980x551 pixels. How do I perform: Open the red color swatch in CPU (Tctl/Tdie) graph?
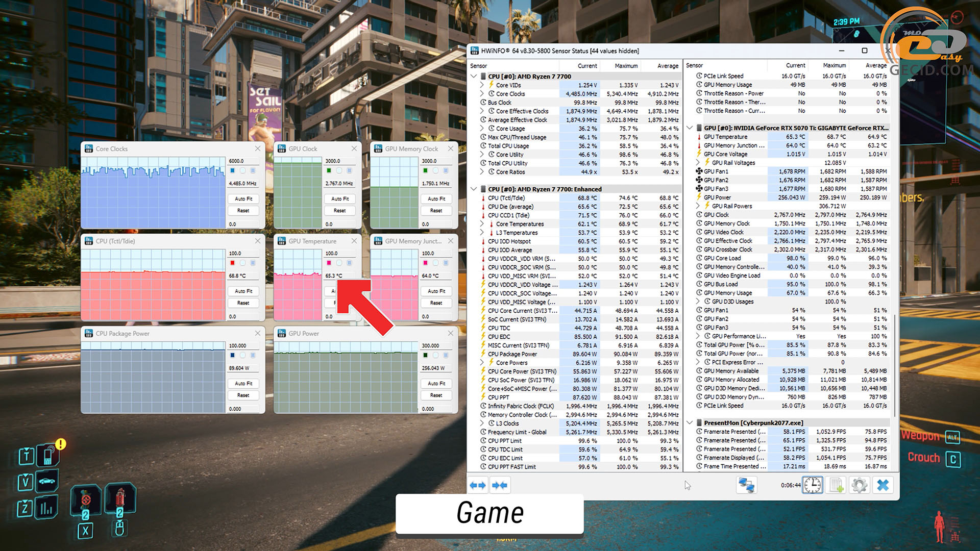[232, 263]
